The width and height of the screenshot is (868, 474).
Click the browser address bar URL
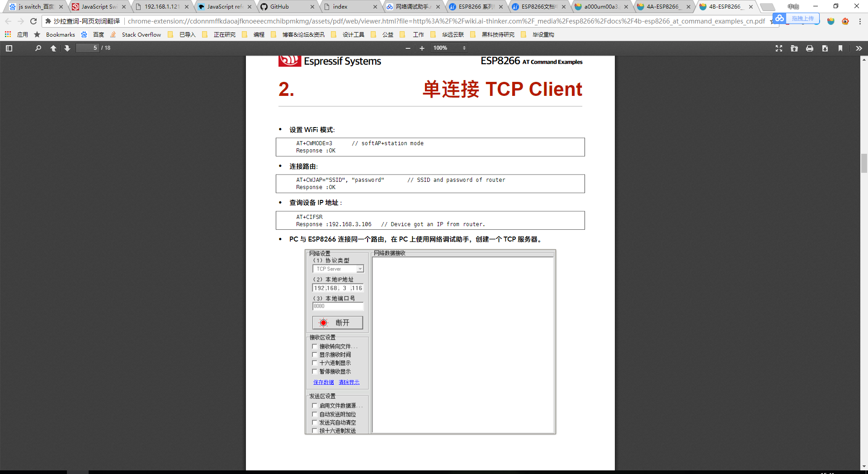446,21
